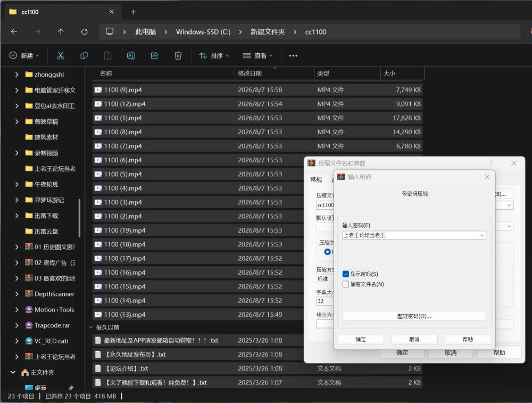Click the text icon of 【永久地址发布页】.txt

pos(98,355)
